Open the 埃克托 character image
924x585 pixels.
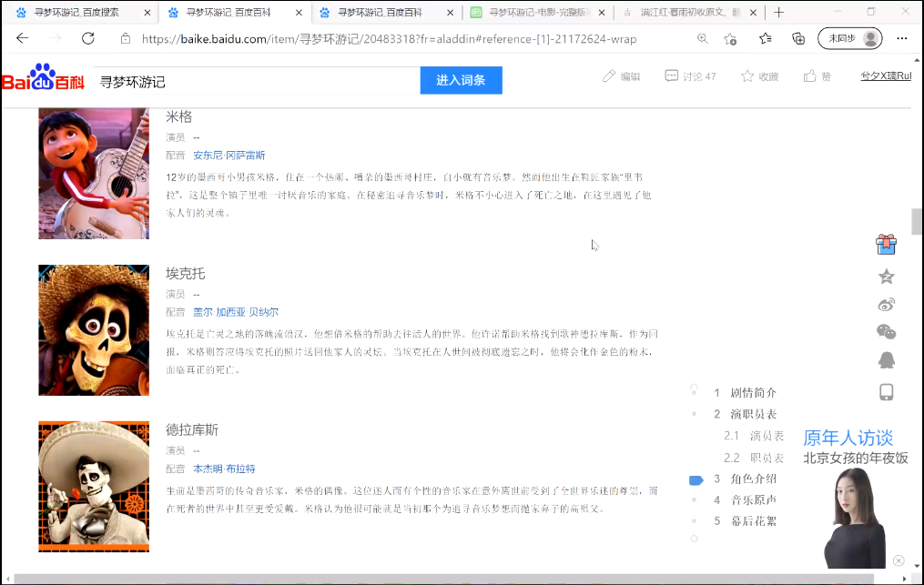tap(94, 330)
